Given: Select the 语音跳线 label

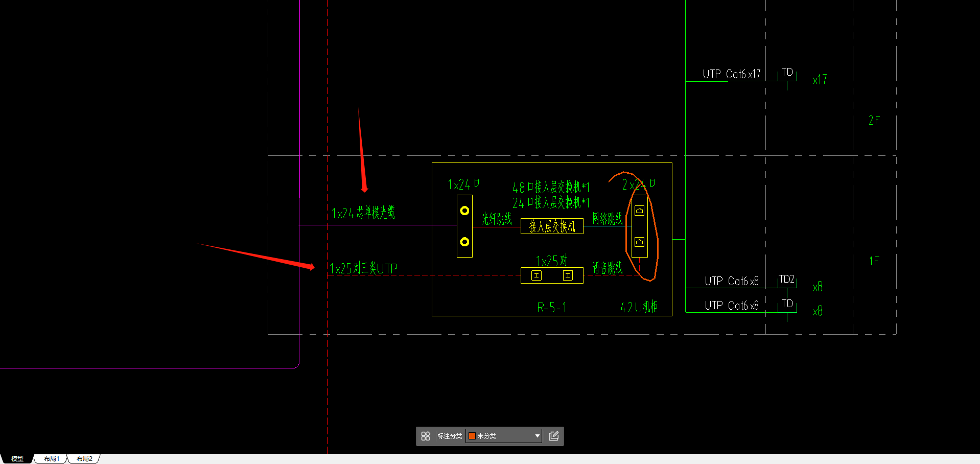Looking at the screenshot, I should click(x=608, y=268).
